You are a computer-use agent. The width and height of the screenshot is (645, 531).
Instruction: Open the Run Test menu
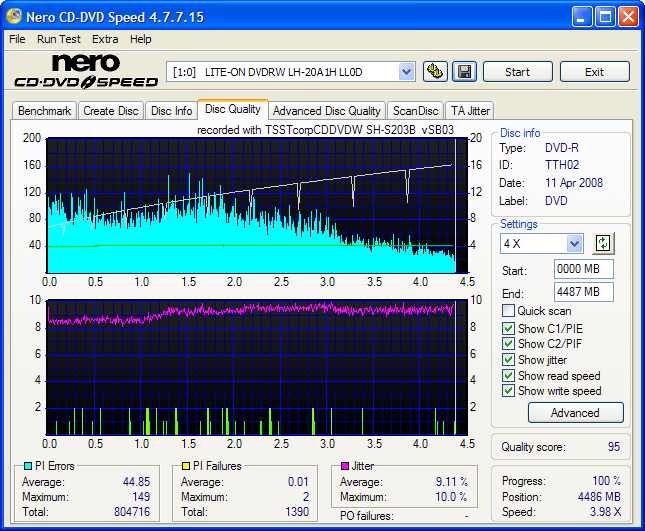click(59, 39)
